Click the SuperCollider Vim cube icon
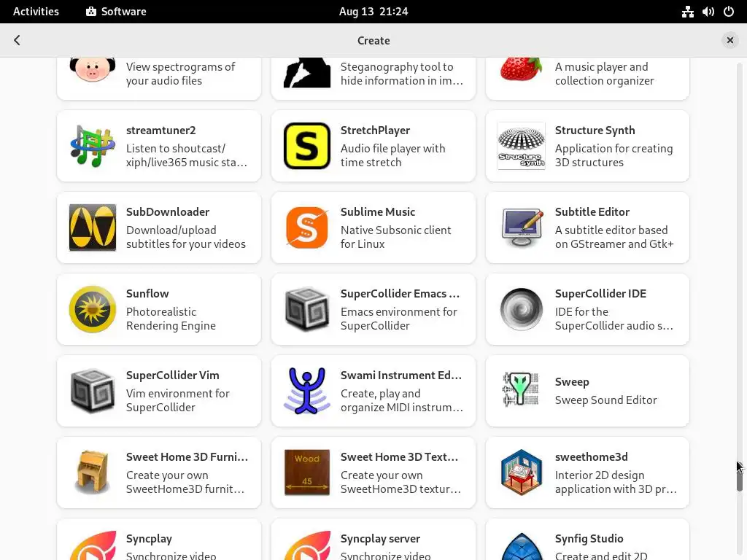This screenshot has width=747, height=560. (x=93, y=391)
